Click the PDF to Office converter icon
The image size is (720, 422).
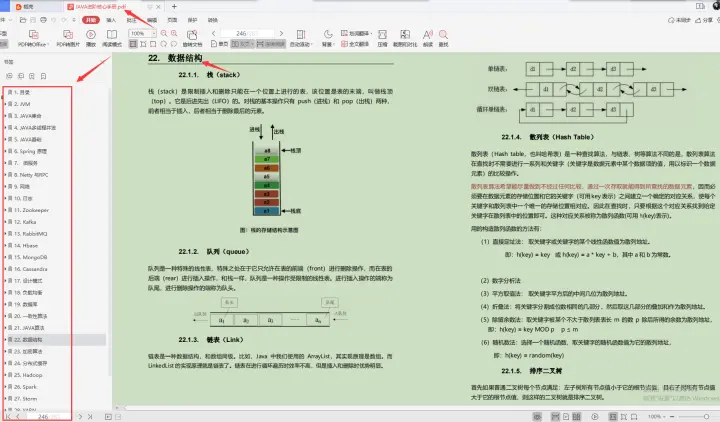click(x=33, y=34)
